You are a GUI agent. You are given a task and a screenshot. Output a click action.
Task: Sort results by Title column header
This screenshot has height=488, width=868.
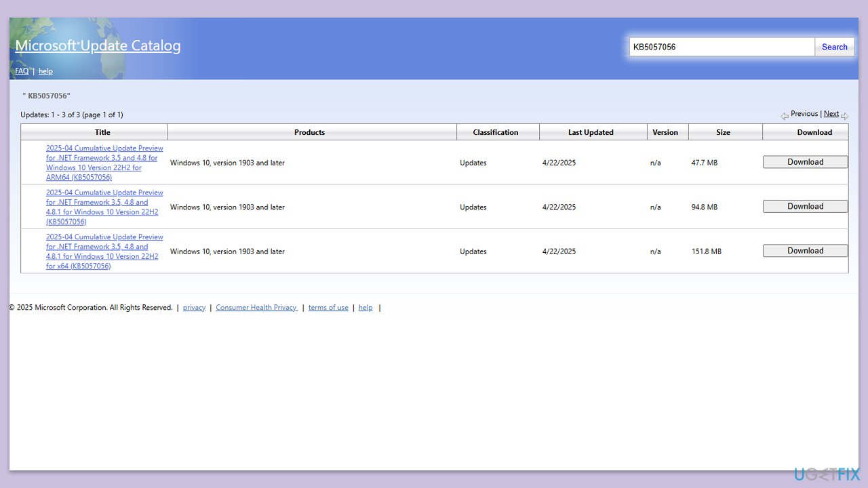(102, 132)
